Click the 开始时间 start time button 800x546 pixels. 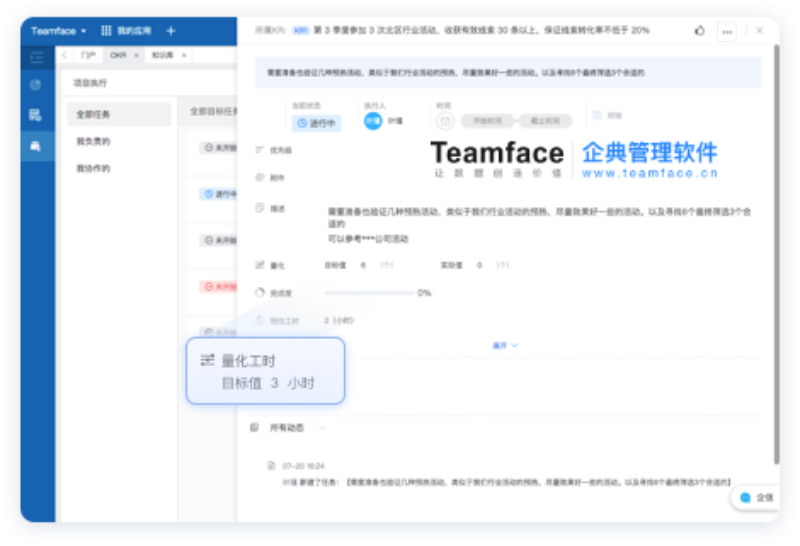click(487, 121)
